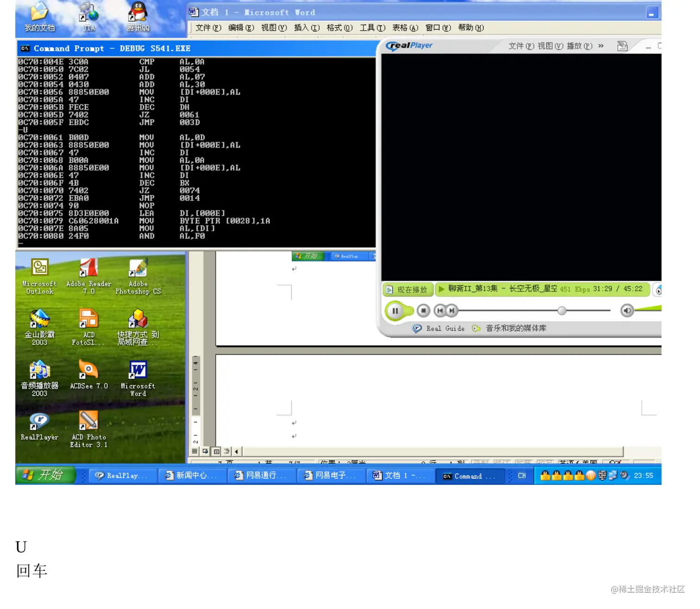Open 腾讯QQ desktop shortcut

click(138, 18)
